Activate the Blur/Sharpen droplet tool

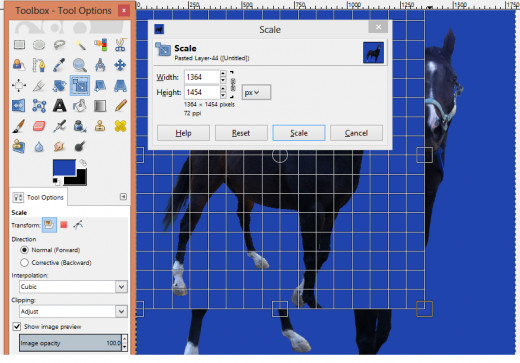pyautogui.click(x=39, y=146)
